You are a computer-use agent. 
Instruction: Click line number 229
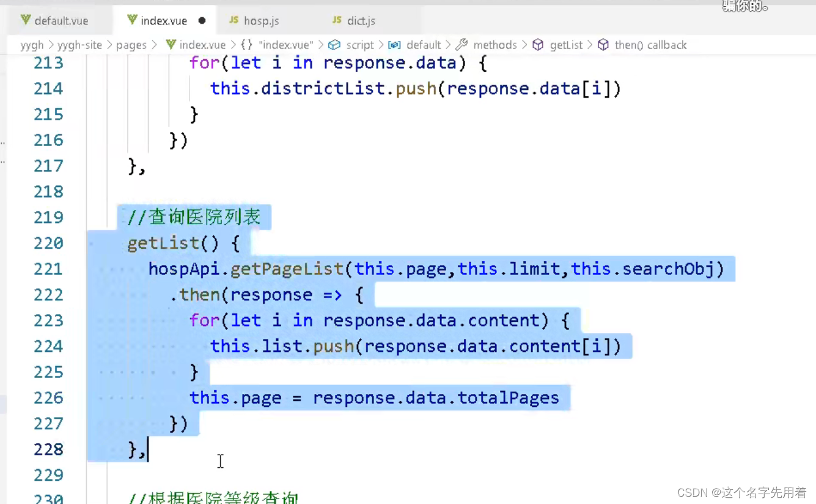pos(48,475)
